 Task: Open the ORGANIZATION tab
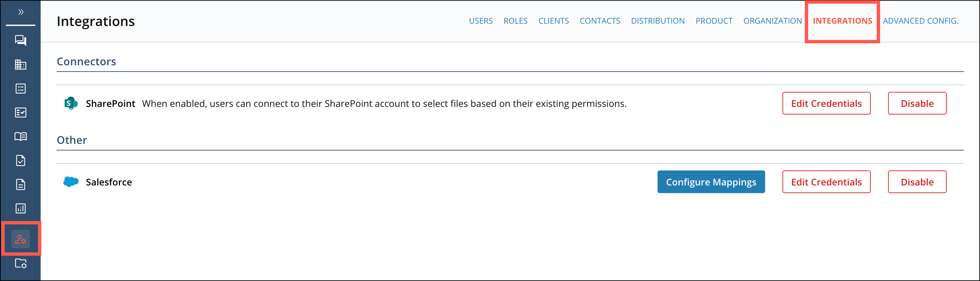[772, 21]
